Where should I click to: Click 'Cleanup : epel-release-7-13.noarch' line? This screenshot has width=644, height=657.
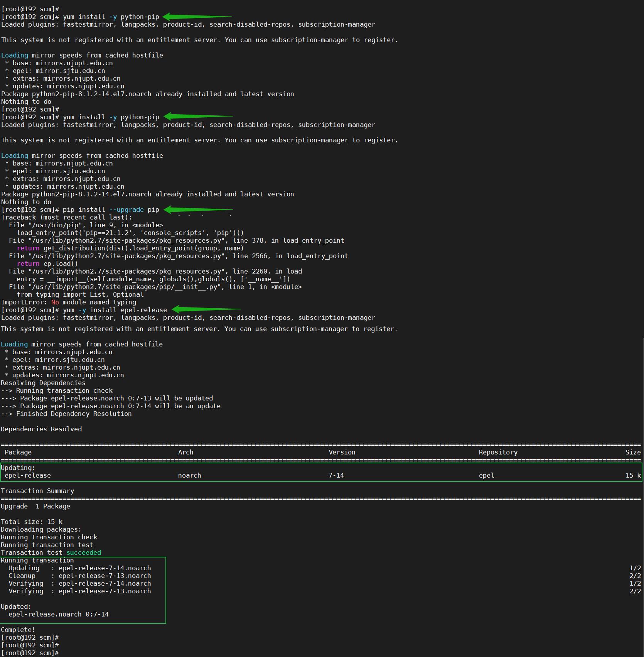coord(80,576)
